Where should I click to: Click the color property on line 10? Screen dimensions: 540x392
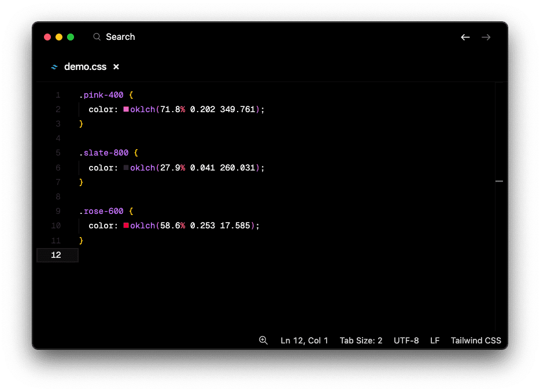tap(101, 225)
